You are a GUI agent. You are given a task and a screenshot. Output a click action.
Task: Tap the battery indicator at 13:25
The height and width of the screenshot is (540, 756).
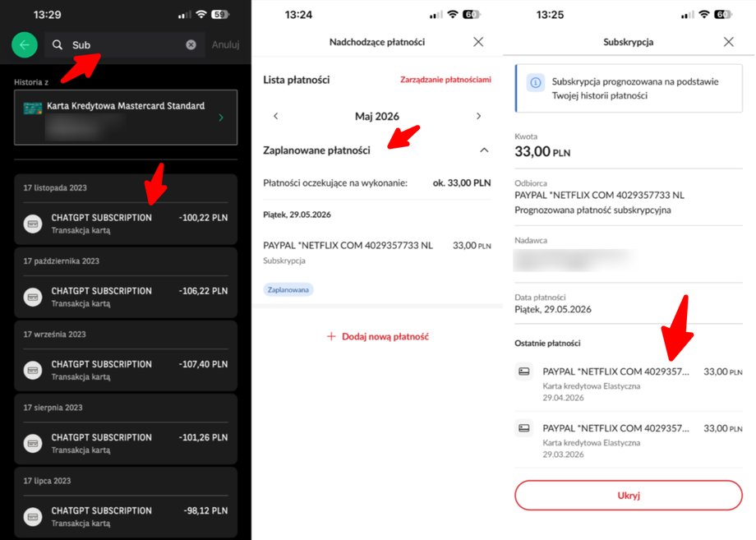[x=723, y=15]
